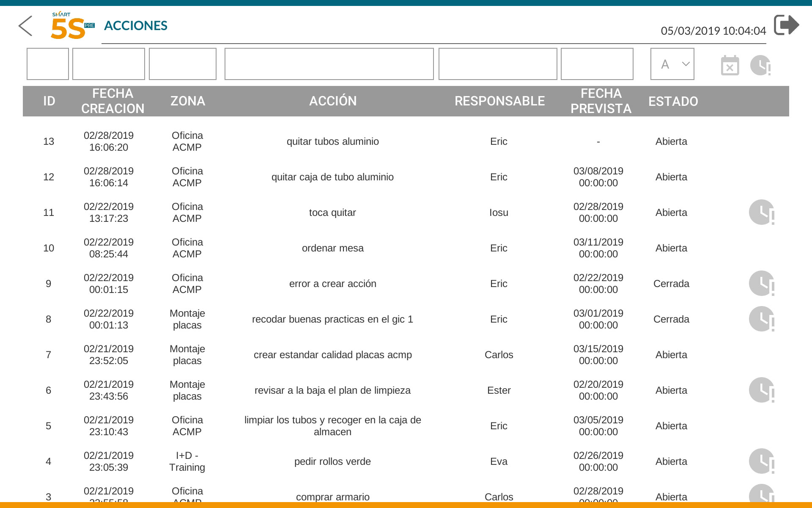Click the ESTADO column header
Screen dimensions: 812x508
click(x=673, y=101)
